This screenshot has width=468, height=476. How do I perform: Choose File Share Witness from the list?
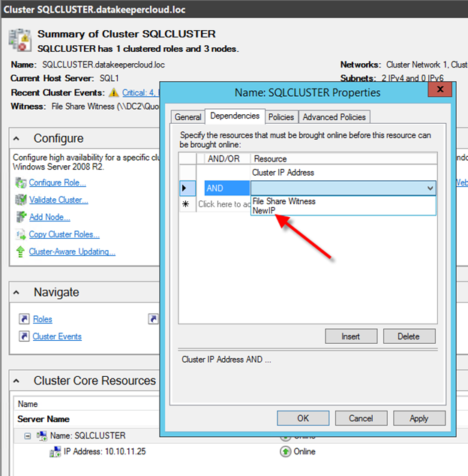[x=283, y=201]
